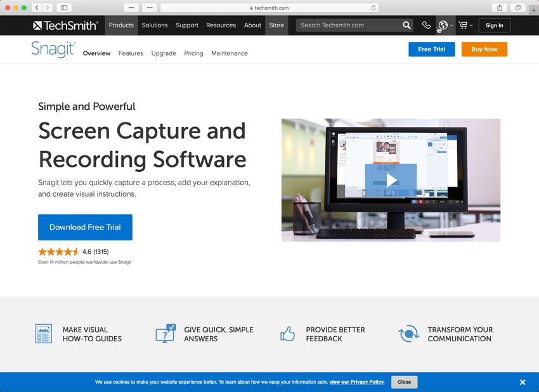
Task: Switch to the Features tab
Action: [131, 53]
